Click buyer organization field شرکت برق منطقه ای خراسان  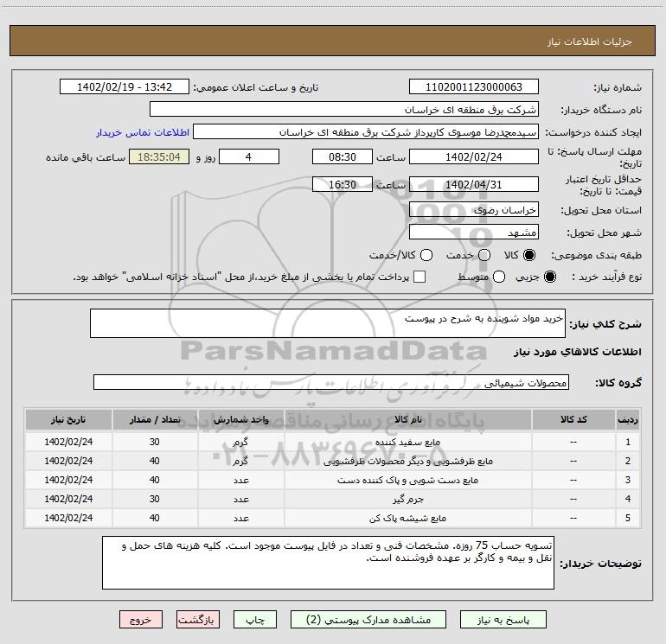click(344, 110)
